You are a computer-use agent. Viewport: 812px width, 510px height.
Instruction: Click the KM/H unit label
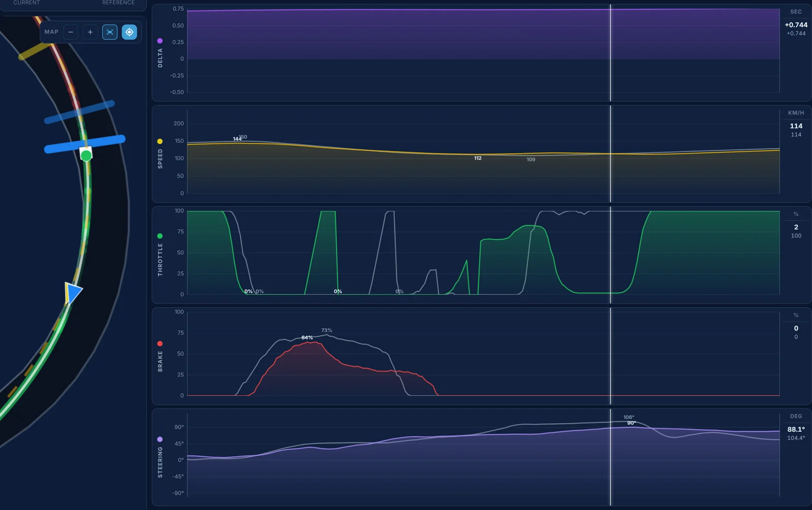pyautogui.click(x=796, y=113)
